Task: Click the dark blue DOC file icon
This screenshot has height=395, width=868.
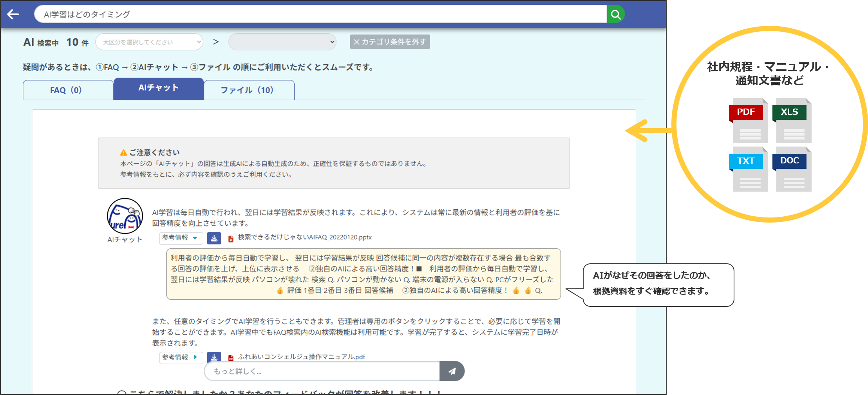Action: [x=791, y=169]
